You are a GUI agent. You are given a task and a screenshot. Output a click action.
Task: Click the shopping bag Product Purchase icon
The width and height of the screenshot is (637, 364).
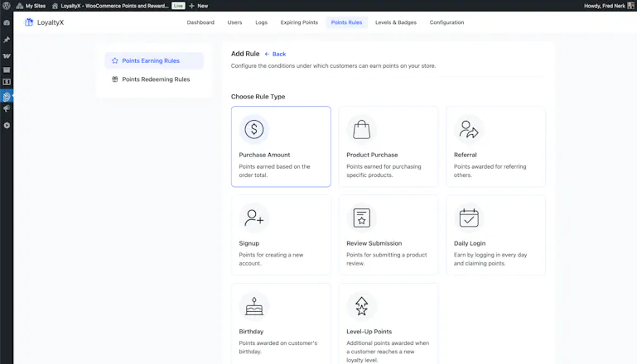click(x=361, y=129)
